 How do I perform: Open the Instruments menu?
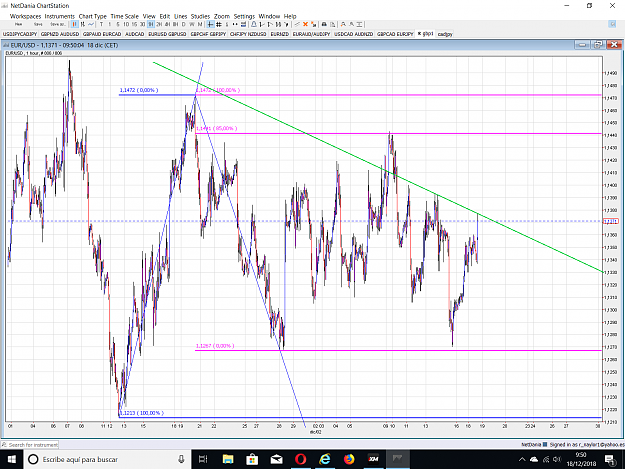[x=60, y=16]
